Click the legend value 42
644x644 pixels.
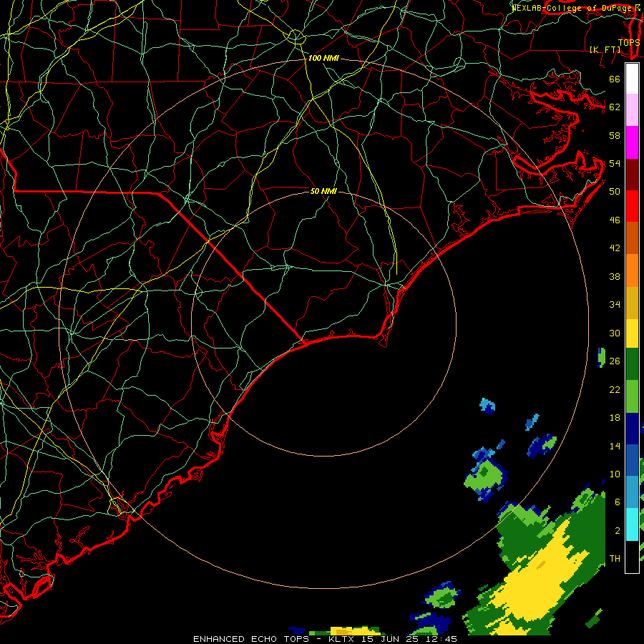point(615,248)
